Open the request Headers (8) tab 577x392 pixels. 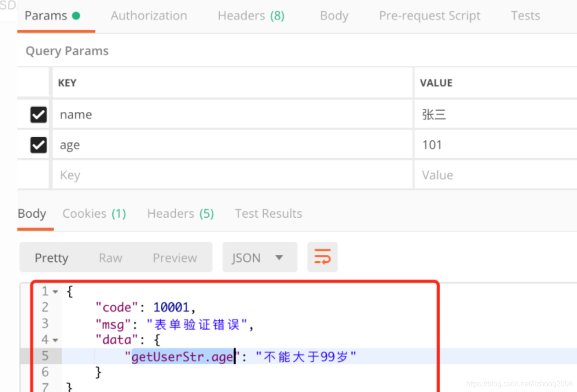251,16
